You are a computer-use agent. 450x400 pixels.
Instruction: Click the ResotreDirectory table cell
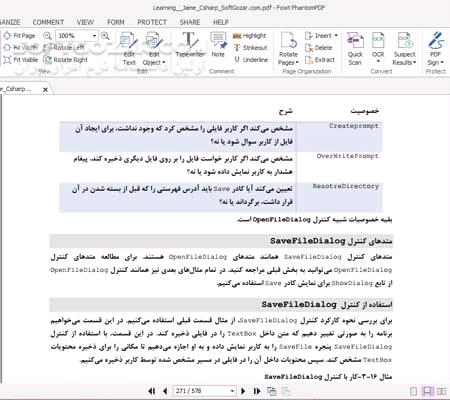pyautogui.click(x=339, y=197)
